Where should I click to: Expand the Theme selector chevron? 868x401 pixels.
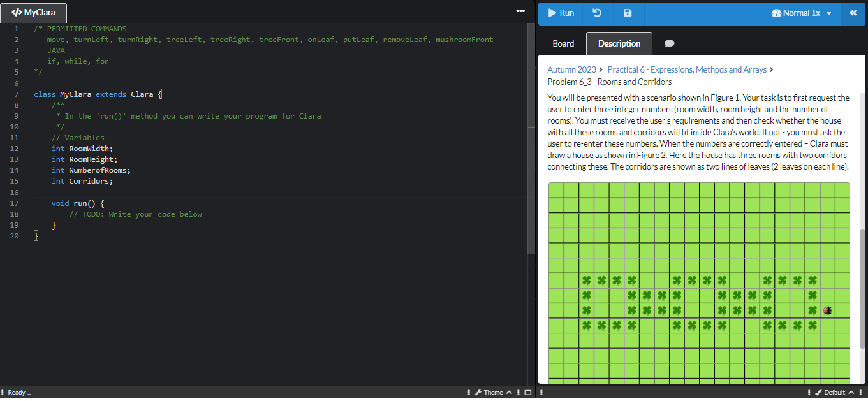[x=510, y=392]
